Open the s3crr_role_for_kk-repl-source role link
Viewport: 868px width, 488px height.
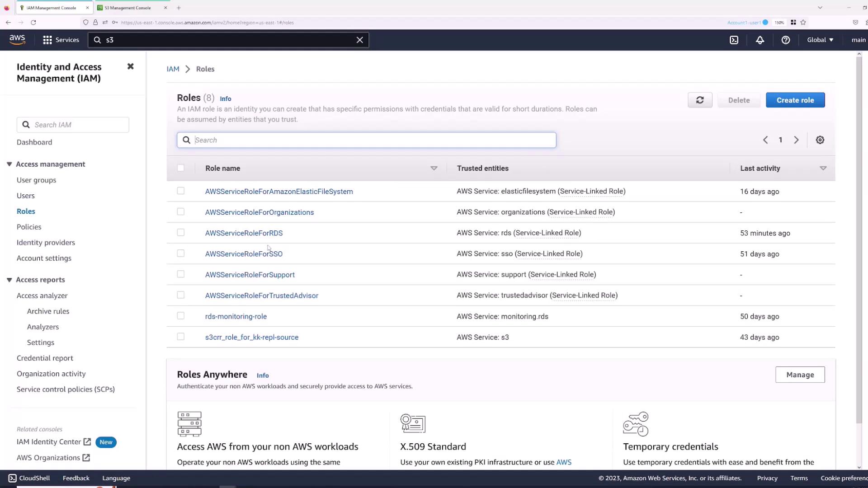point(252,337)
